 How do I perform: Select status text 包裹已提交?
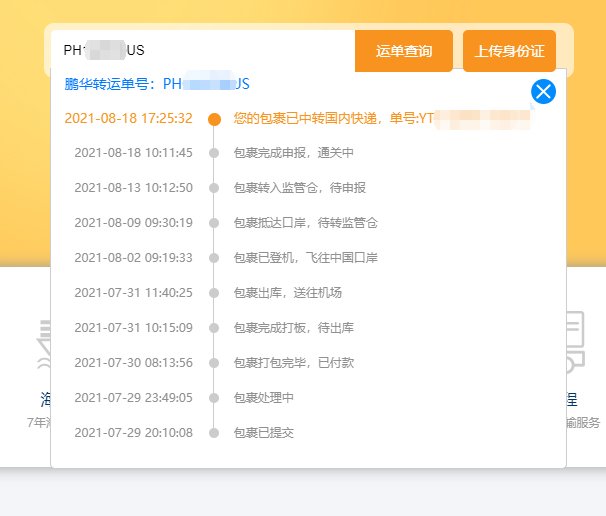pos(264,433)
